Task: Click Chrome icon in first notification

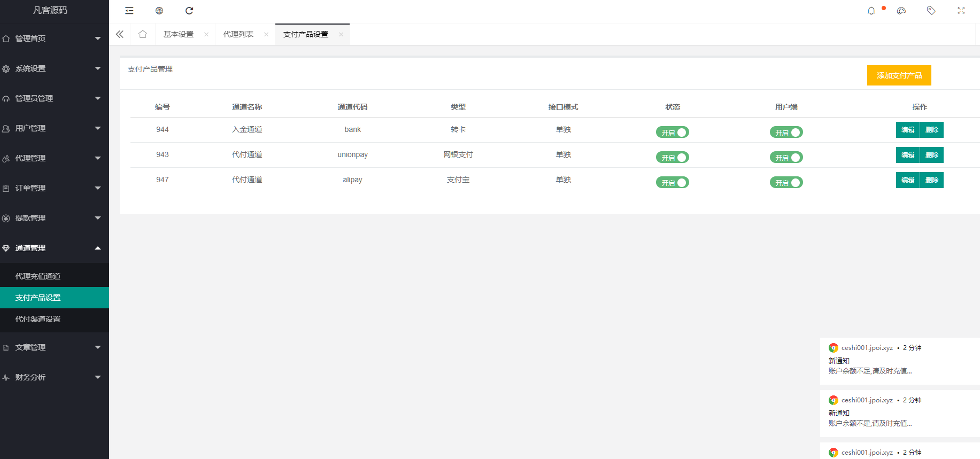Action: click(834, 348)
